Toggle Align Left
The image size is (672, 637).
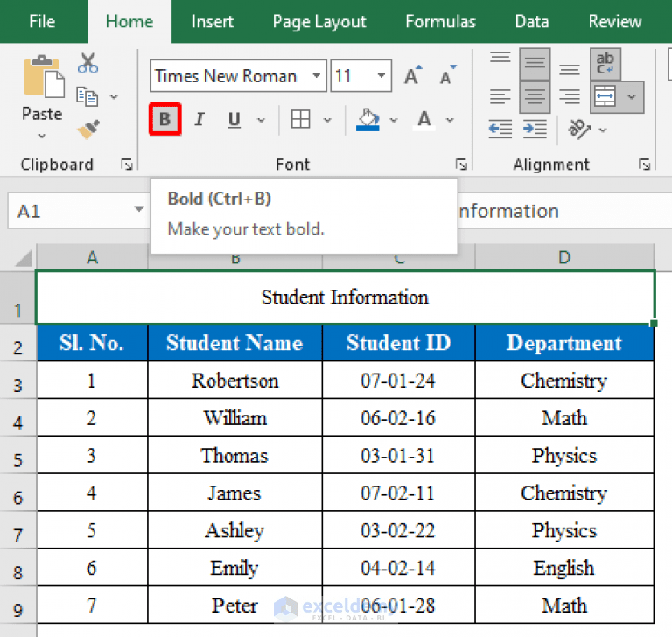pos(500,96)
